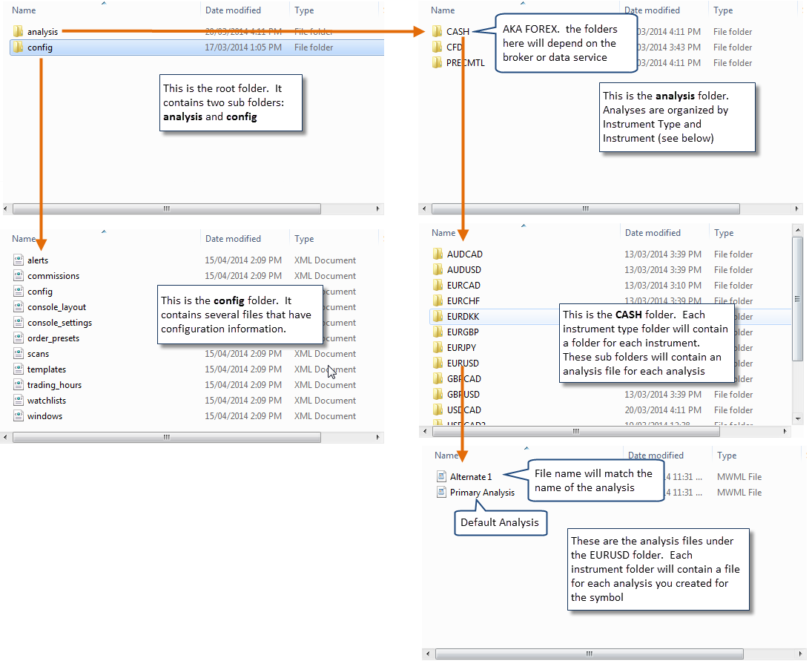Click right scroll arrow in analysis folder panel

click(797, 209)
